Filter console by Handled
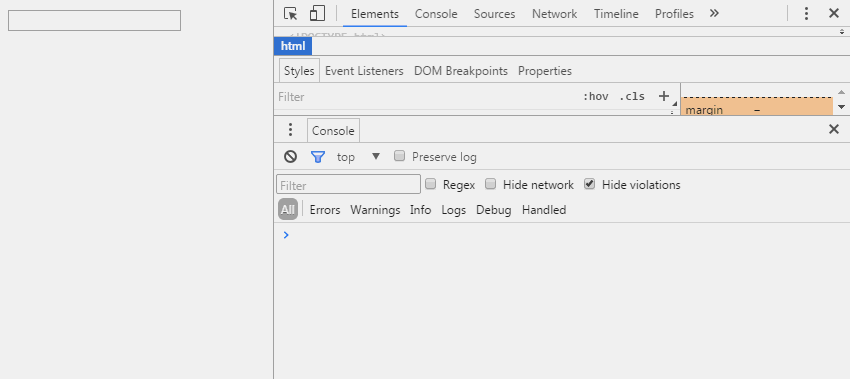 544,210
